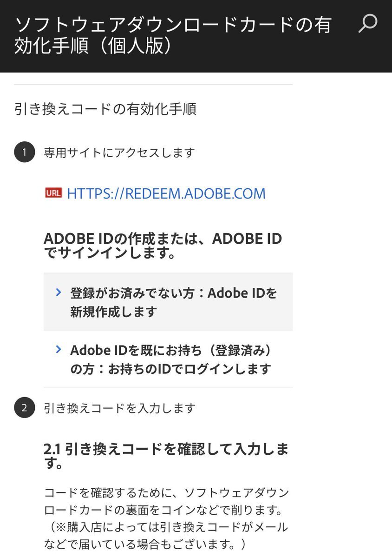392x558 pixels.
Task: Click the red URL badge icon
Action: (53, 193)
